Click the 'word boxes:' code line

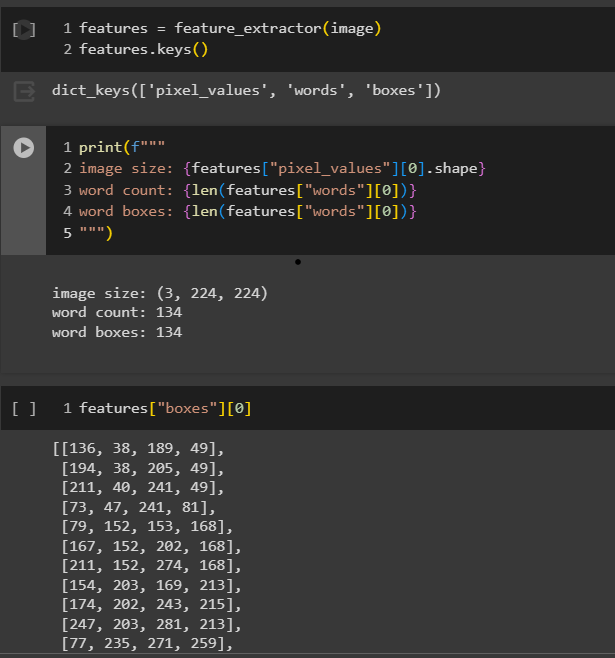(x=248, y=212)
